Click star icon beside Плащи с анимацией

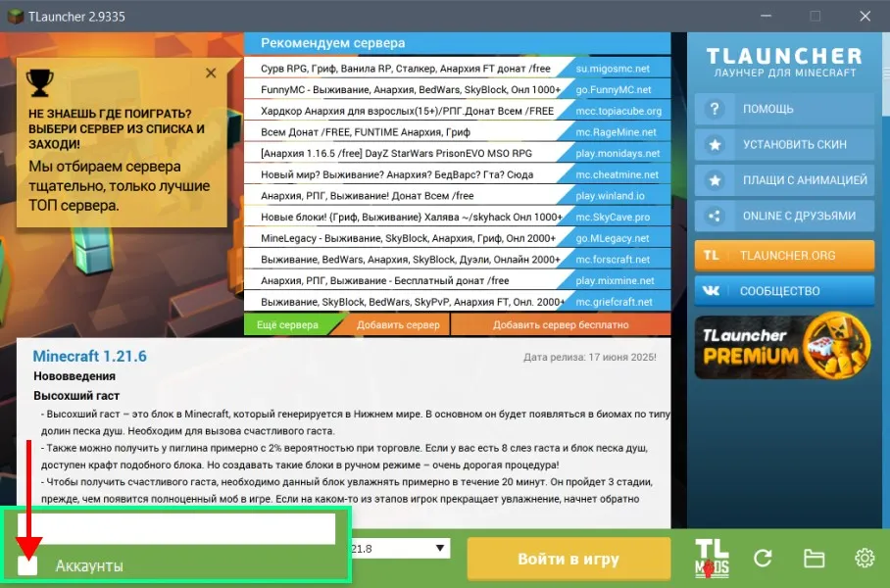(715, 180)
